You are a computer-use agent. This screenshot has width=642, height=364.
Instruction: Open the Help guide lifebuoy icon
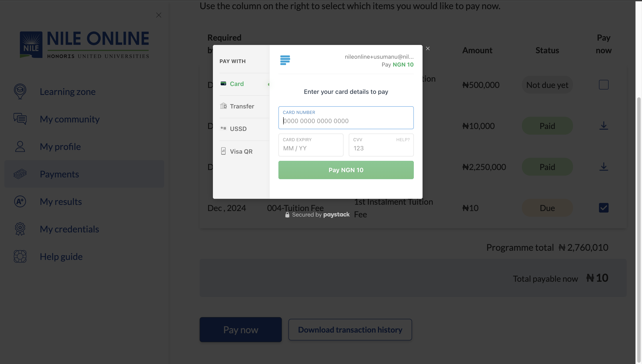[20, 256]
